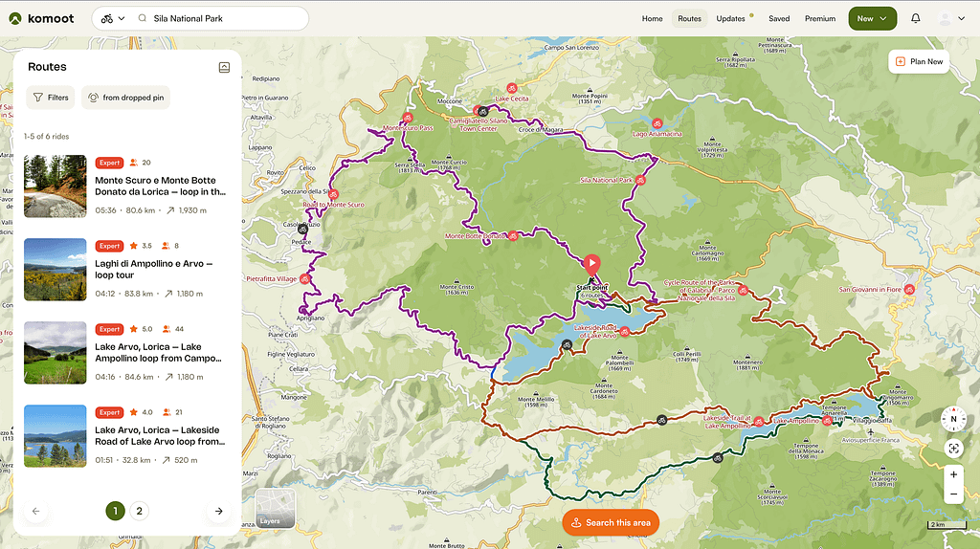Center map on my location
The height and width of the screenshot is (549, 980).
click(x=952, y=448)
